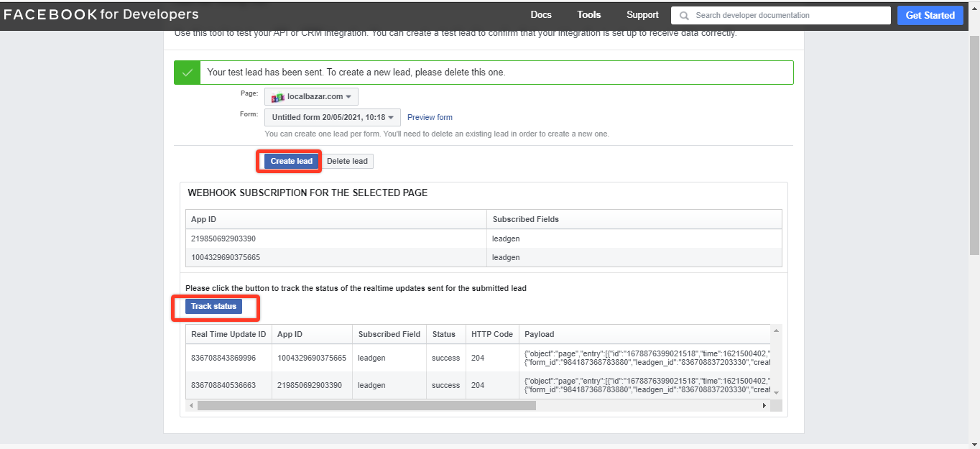Click the Subscribed Fields column header
This screenshot has height=449, width=980.
525,219
